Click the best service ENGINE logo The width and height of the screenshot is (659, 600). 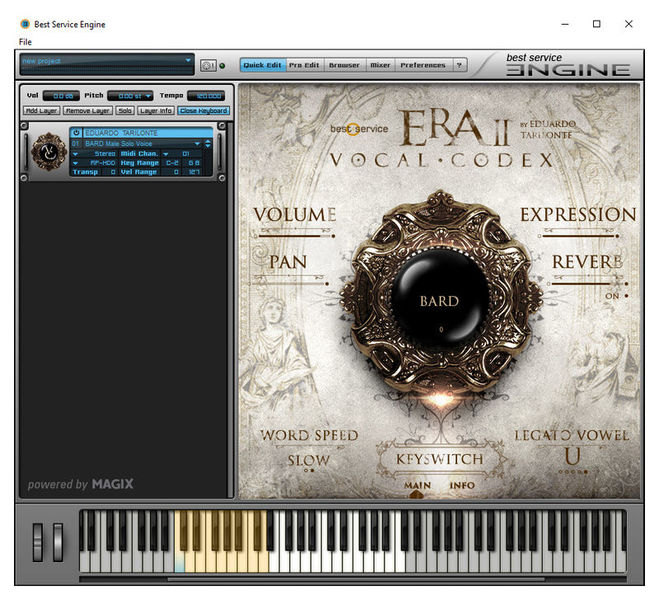click(567, 65)
